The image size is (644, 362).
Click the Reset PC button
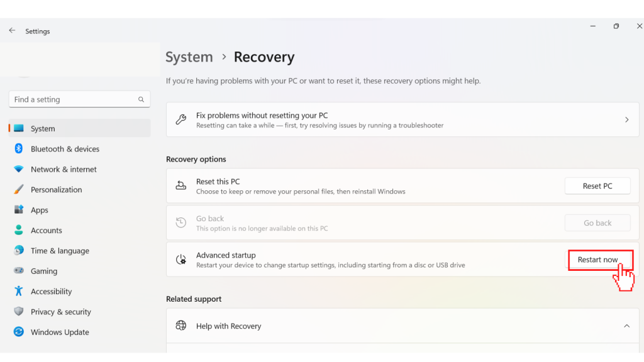pos(597,186)
